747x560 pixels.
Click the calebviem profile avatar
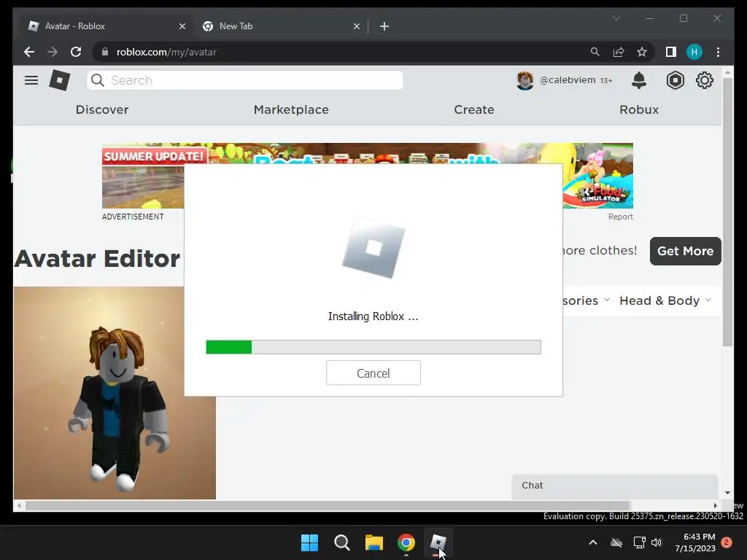coord(525,80)
